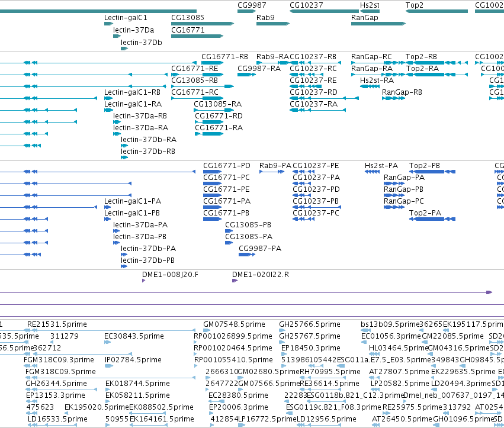The width and height of the screenshot is (504, 428).
Task: Select the lectin-37Da-PB protein label
Action: pos(140,237)
